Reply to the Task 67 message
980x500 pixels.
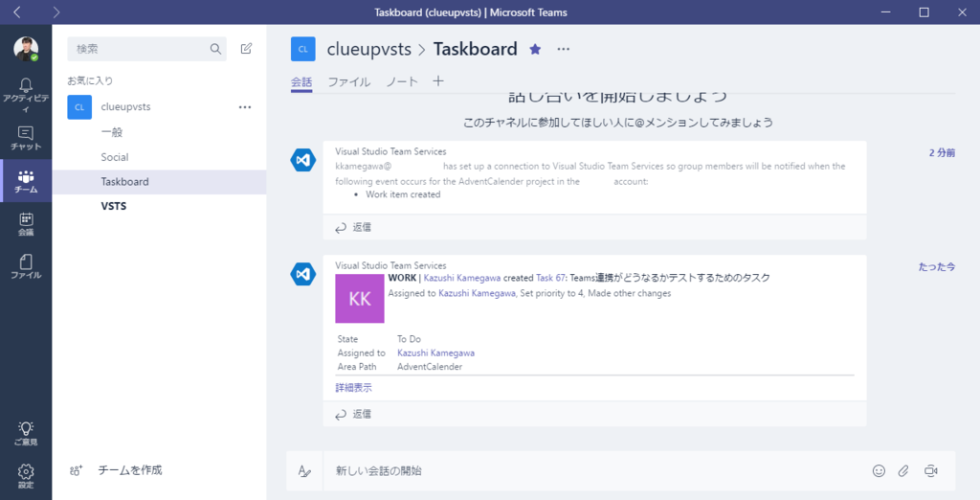pyautogui.click(x=354, y=414)
